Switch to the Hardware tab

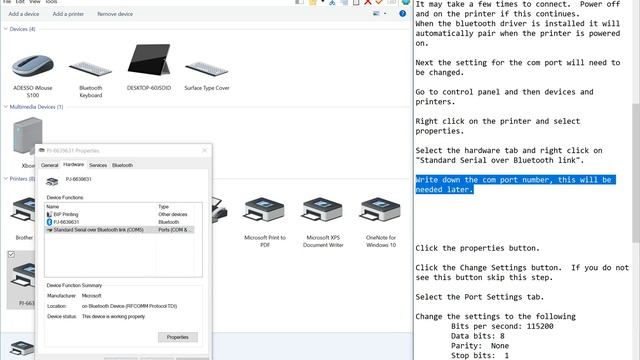click(73, 164)
